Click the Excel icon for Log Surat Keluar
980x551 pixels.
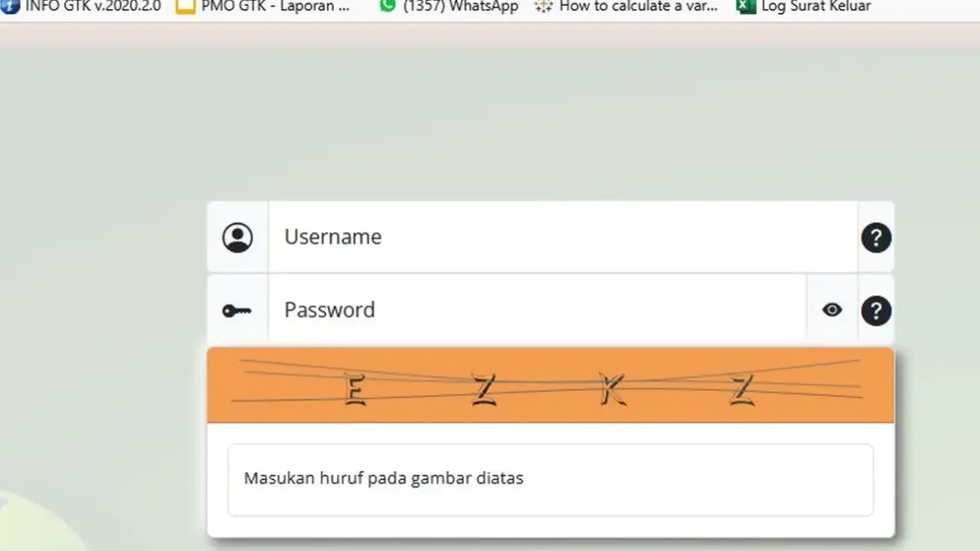tap(744, 7)
